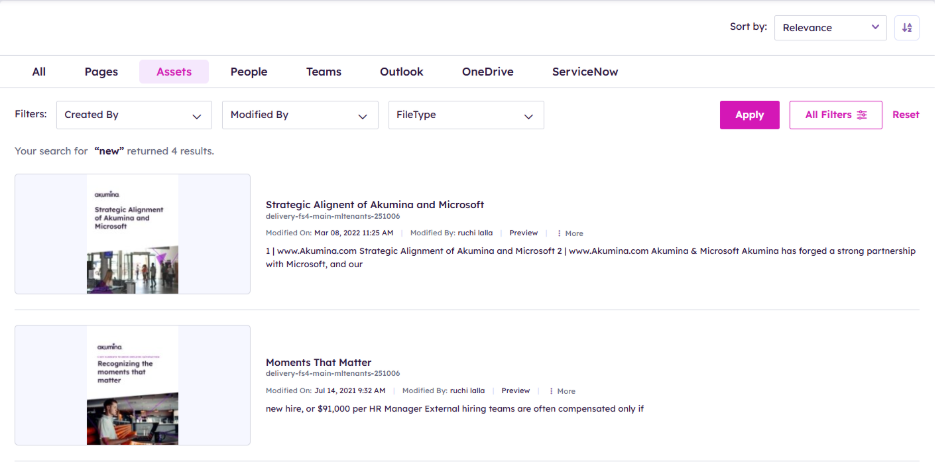Select the People tab

pyautogui.click(x=249, y=72)
